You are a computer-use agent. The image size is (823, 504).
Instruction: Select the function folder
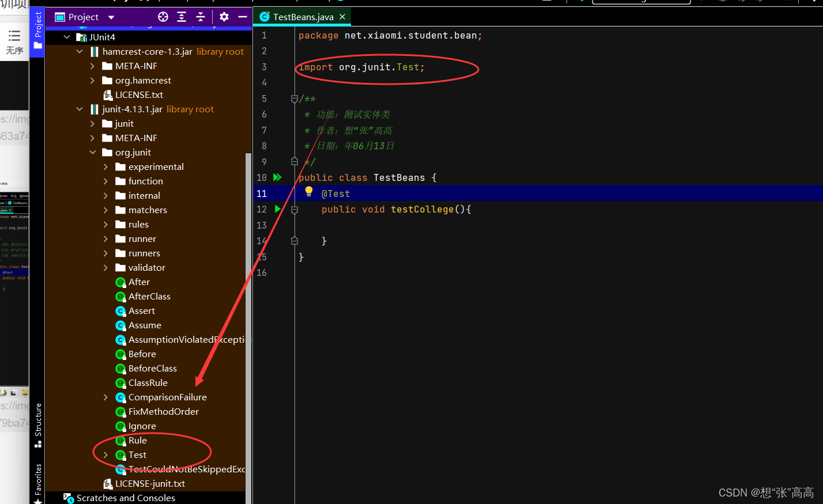139,181
